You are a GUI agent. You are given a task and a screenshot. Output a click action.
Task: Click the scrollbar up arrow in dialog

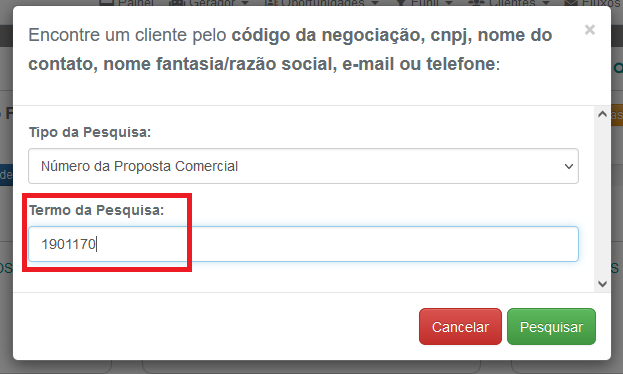point(602,114)
